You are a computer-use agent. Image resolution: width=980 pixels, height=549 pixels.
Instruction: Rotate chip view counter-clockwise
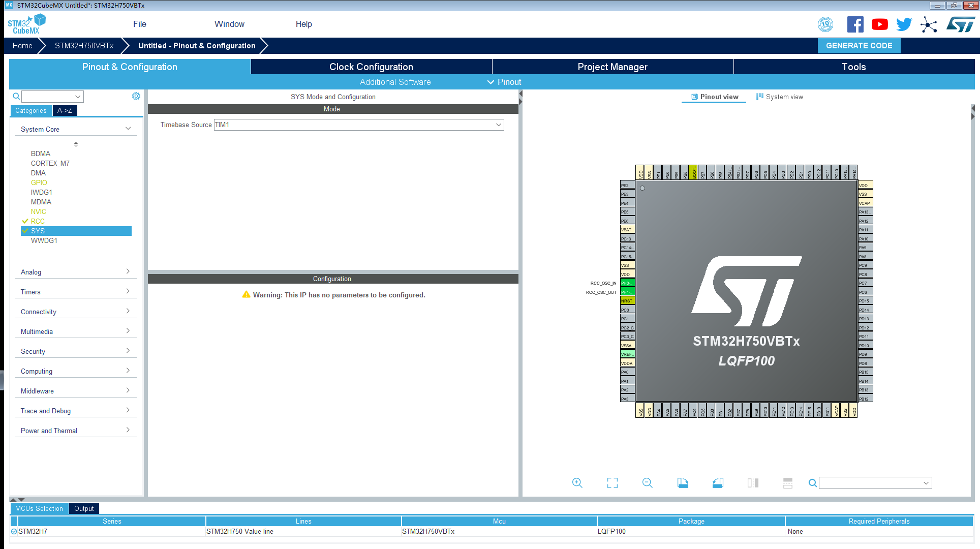(x=718, y=483)
